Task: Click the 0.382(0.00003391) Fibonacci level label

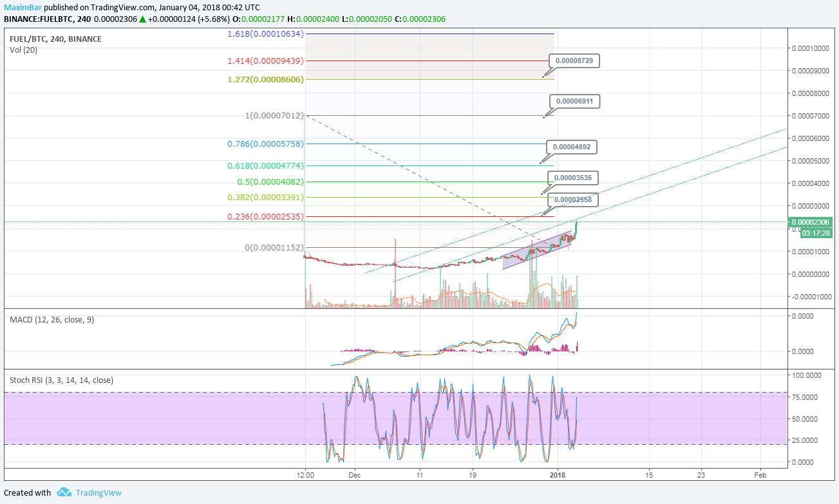Action: click(265, 197)
